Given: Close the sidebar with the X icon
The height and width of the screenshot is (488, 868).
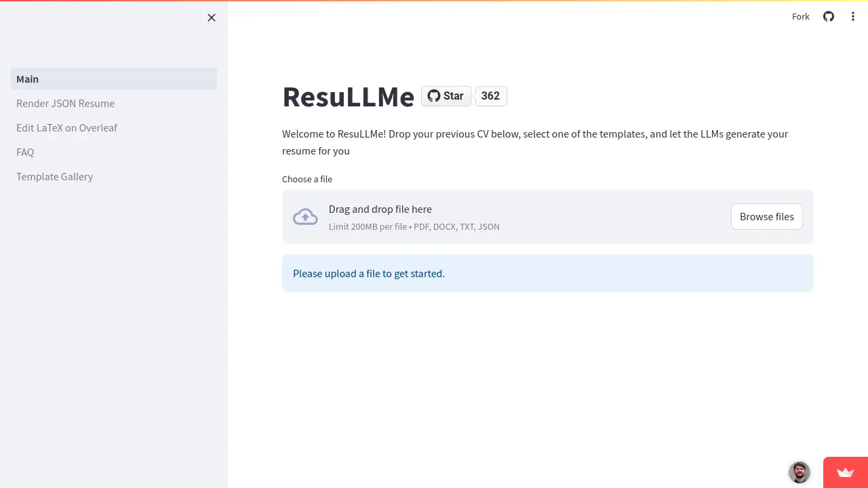Looking at the screenshot, I should (212, 18).
